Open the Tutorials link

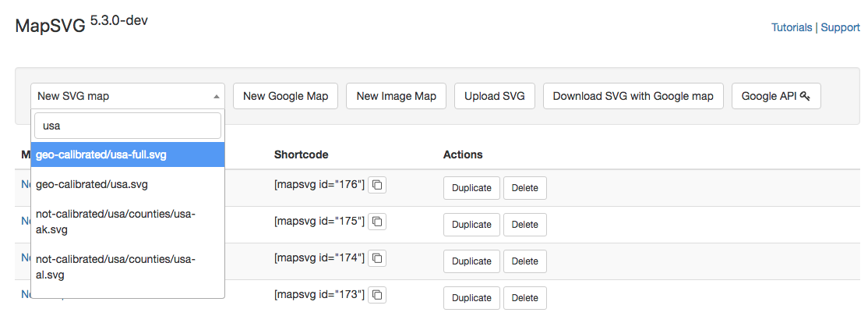coord(792,27)
